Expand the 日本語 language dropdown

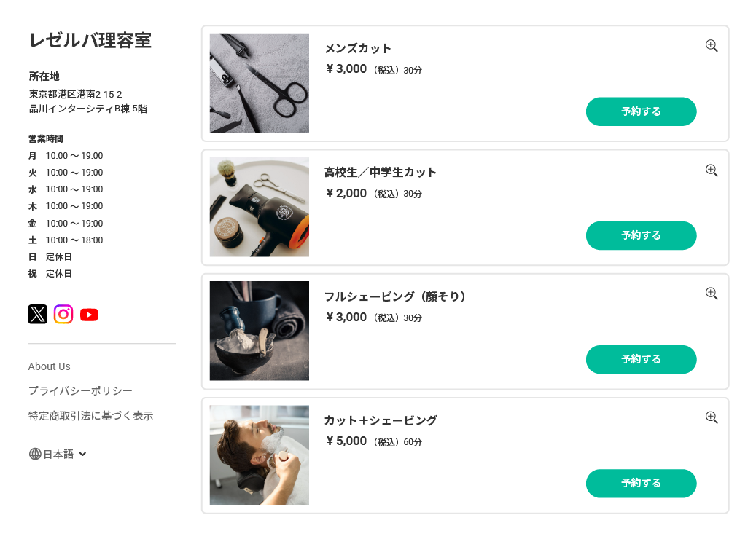tap(82, 454)
